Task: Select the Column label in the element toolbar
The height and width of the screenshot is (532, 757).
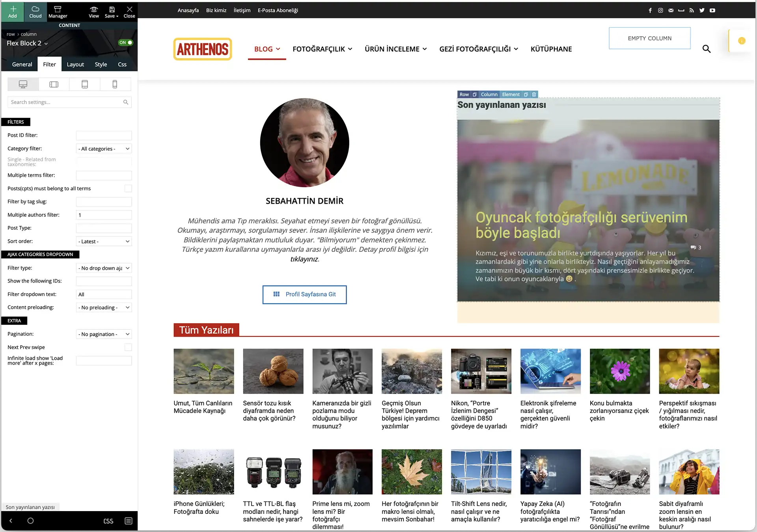Action: pos(489,95)
